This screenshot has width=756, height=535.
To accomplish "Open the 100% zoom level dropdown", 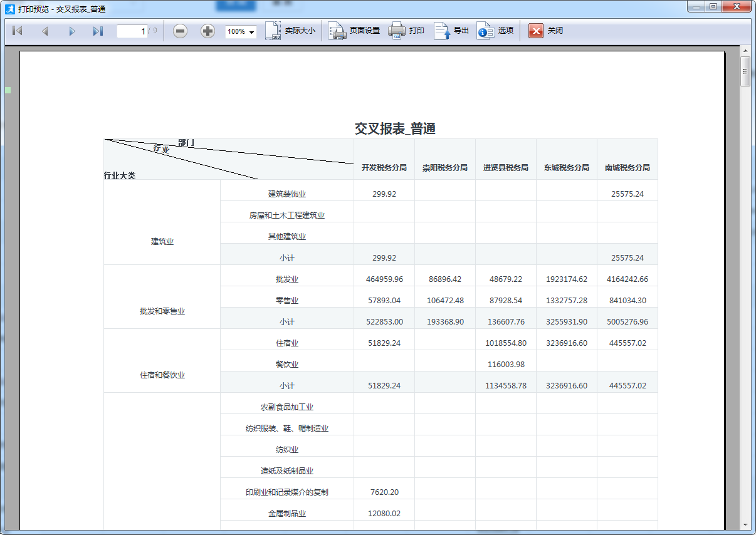I will (x=241, y=31).
